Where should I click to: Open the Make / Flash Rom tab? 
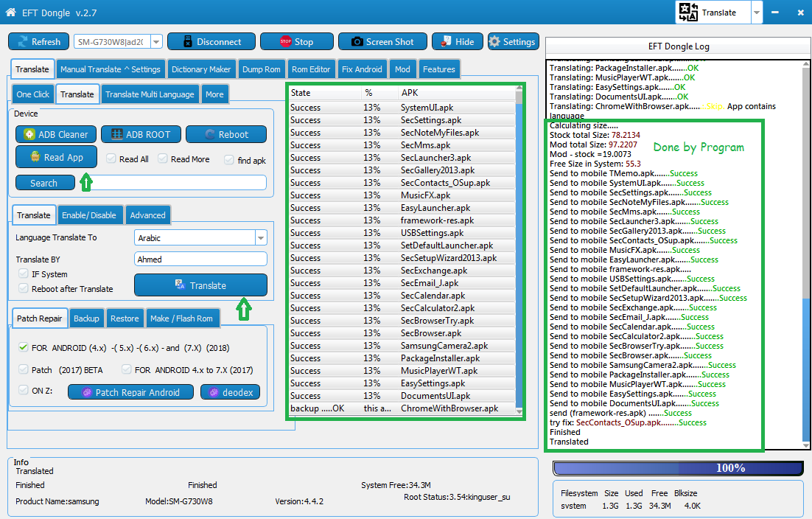(182, 318)
